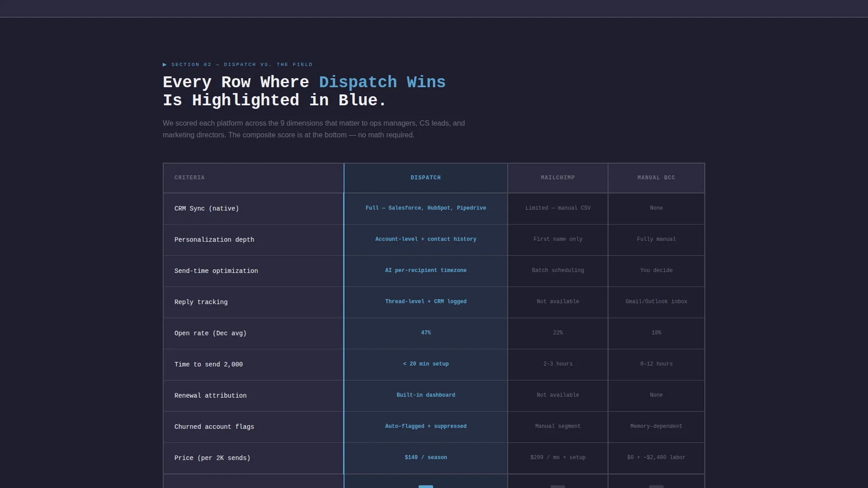The width and height of the screenshot is (868, 488).
Task: Click the 'Section 02 — Dispatch vs. the Field' label
Action: coord(242,65)
